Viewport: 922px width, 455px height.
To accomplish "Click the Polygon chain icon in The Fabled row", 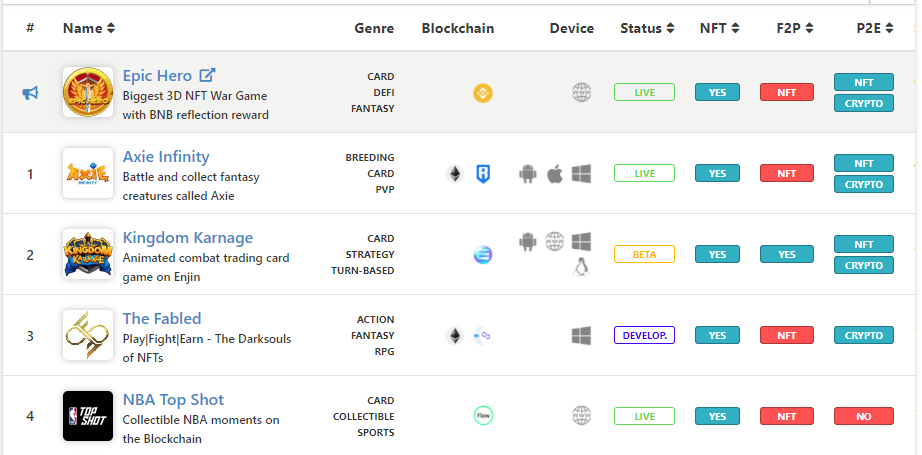I will coord(483,336).
